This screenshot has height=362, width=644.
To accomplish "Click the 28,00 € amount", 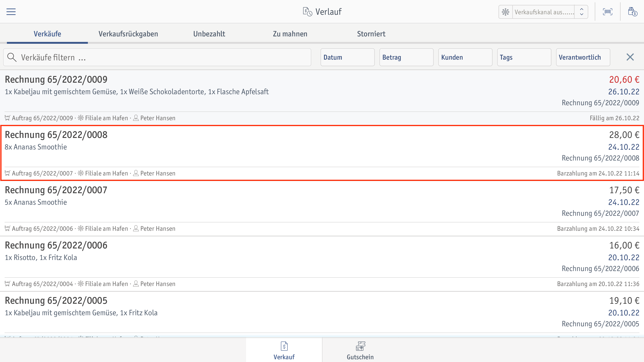I will tap(624, 135).
